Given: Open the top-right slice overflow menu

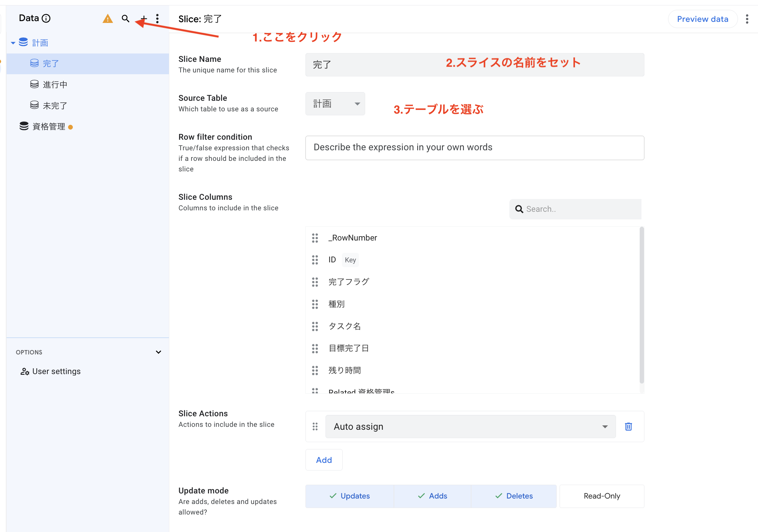Looking at the screenshot, I should (x=747, y=19).
